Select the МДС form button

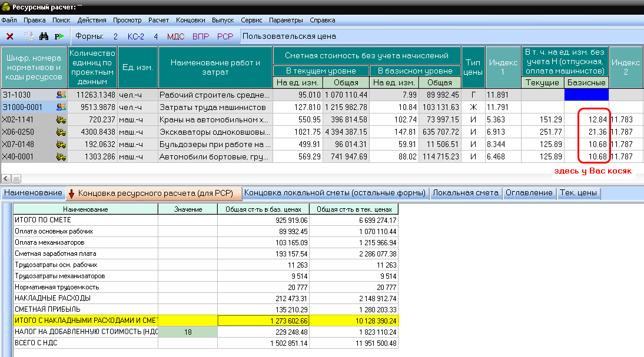tap(175, 36)
